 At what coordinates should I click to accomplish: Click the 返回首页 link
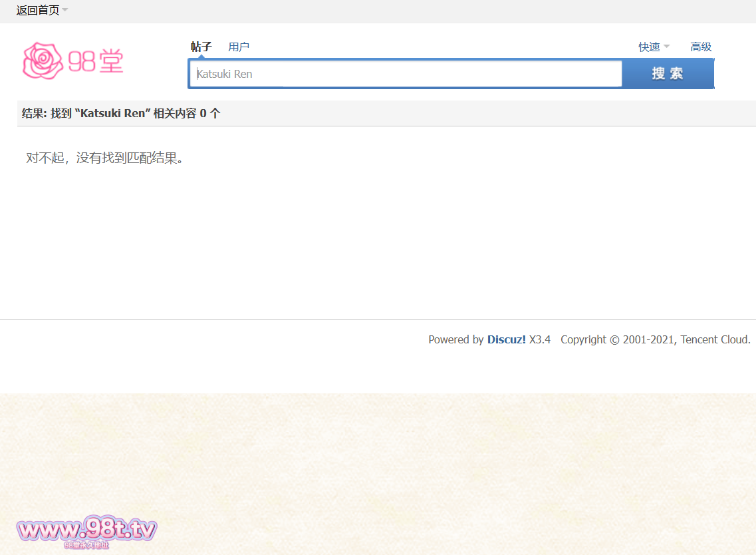pyautogui.click(x=37, y=10)
